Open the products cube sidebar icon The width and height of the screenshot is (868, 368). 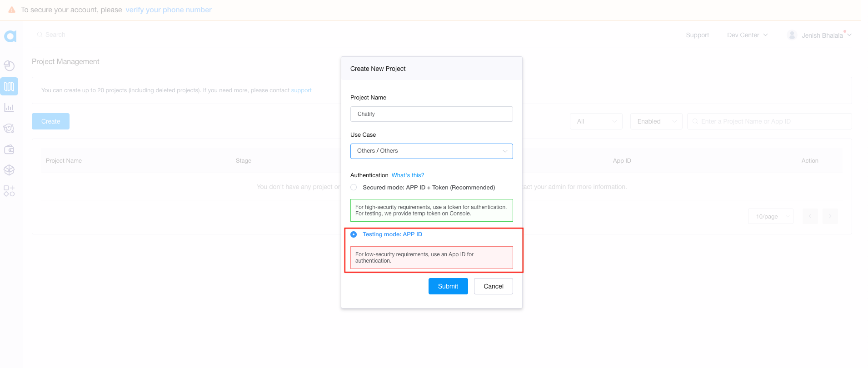(9, 170)
